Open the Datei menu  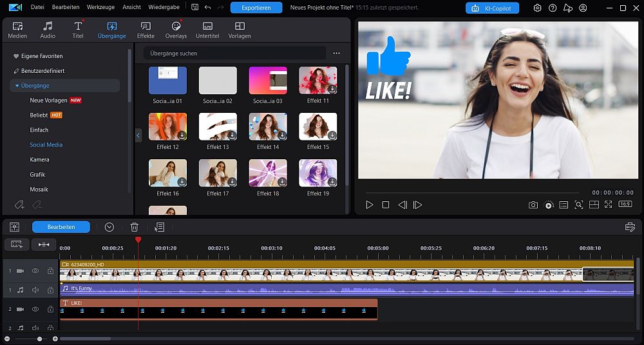pos(37,7)
